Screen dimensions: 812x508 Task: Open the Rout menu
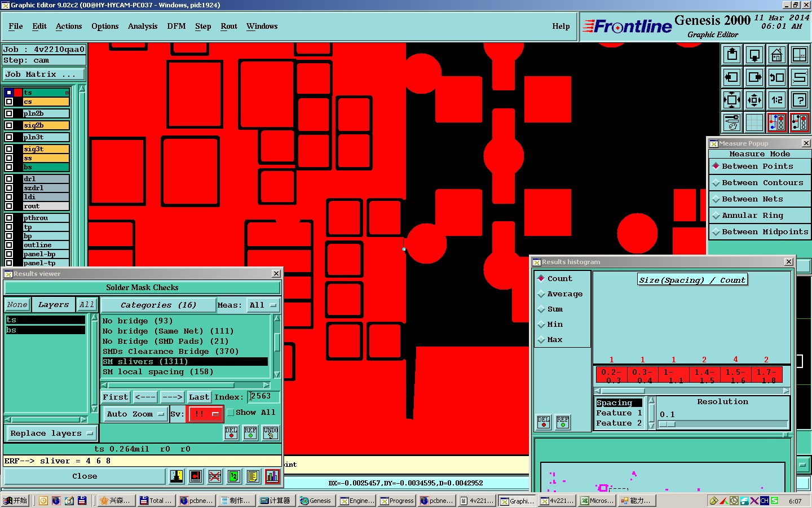pyautogui.click(x=229, y=27)
